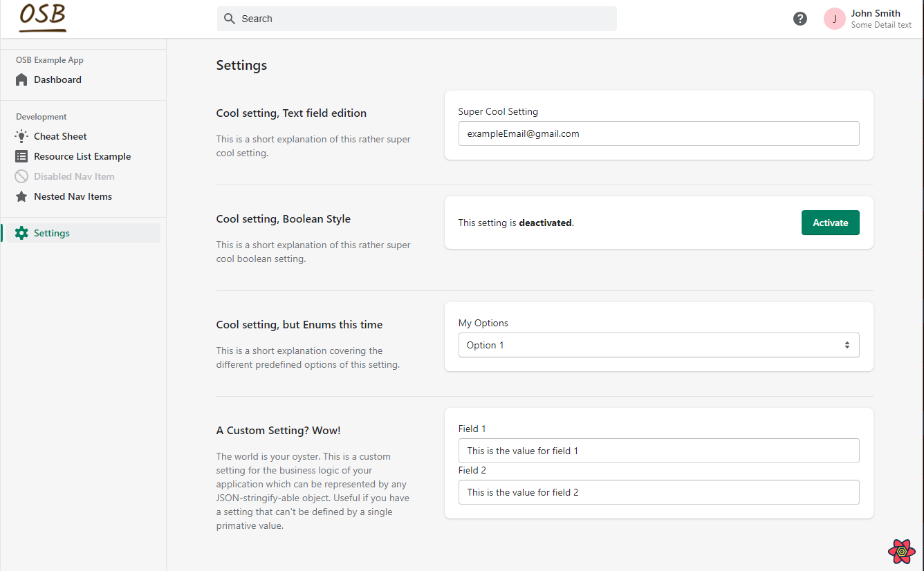Screen dimensions: 924x571
Task: Select Settings in the sidebar
Action: (x=83, y=233)
